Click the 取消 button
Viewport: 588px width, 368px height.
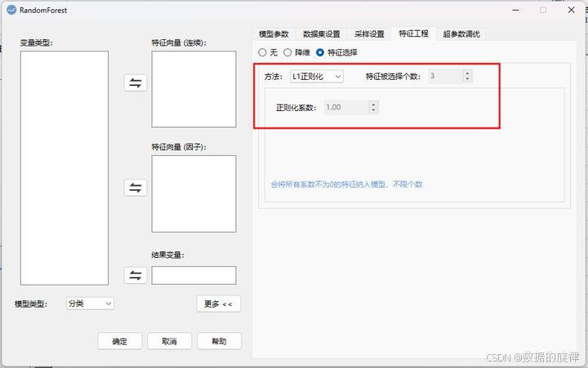pos(170,341)
